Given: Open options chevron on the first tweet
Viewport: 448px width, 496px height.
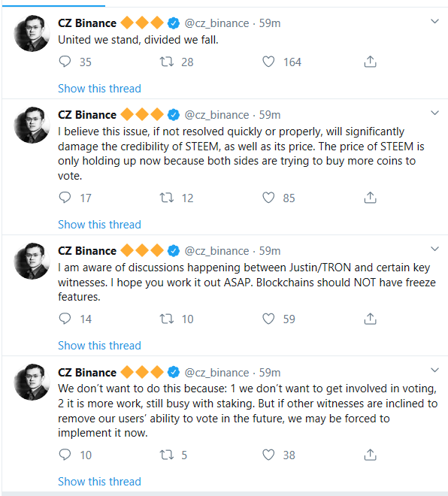Looking at the screenshot, I should pyautogui.click(x=434, y=22).
